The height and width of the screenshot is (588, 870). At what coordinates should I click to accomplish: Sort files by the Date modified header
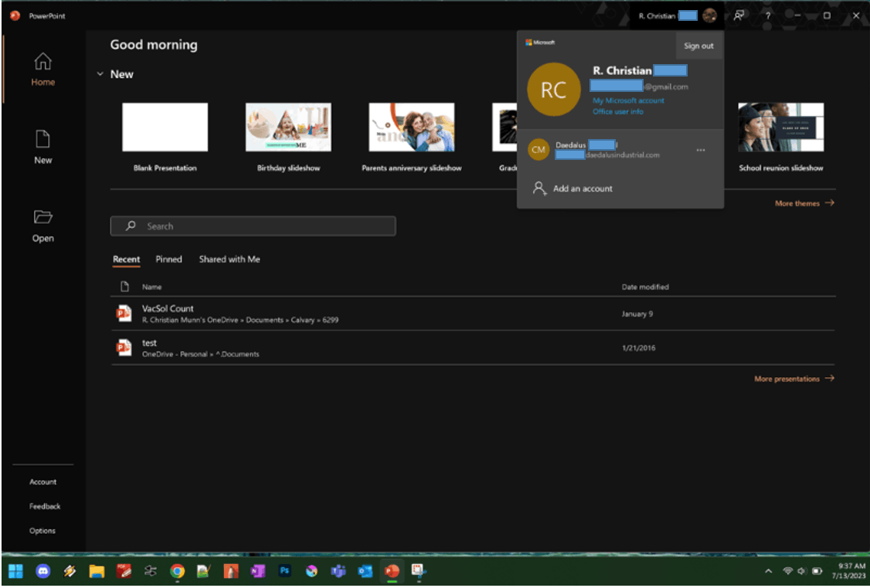(x=644, y=287)
